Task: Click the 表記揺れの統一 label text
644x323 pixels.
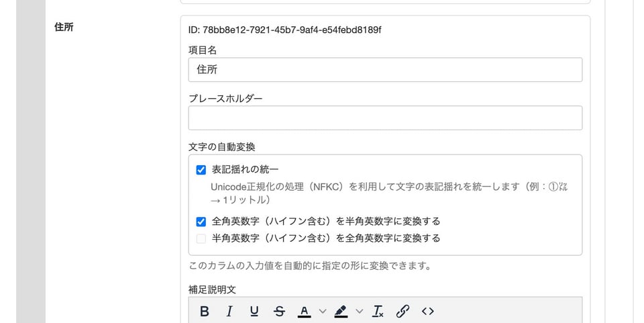Action: 245,170
